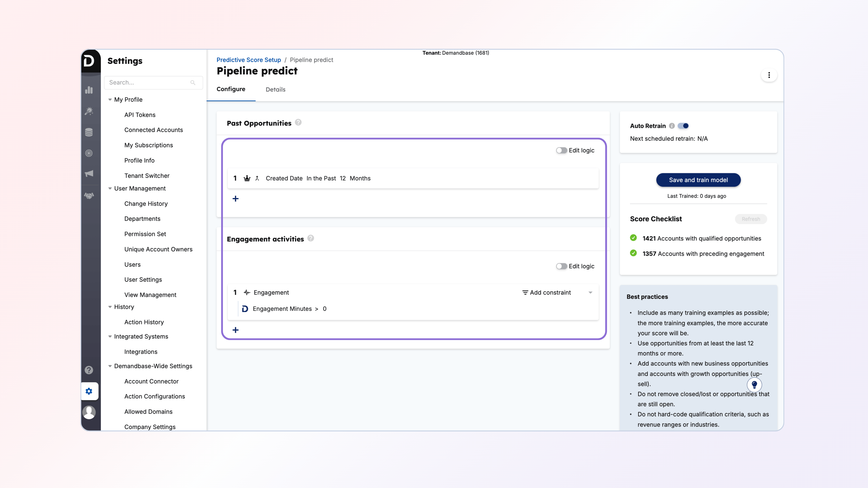Screen dimensions: 868x488
Task: Open the target bullseye sidebar icon
Action: 89,153
